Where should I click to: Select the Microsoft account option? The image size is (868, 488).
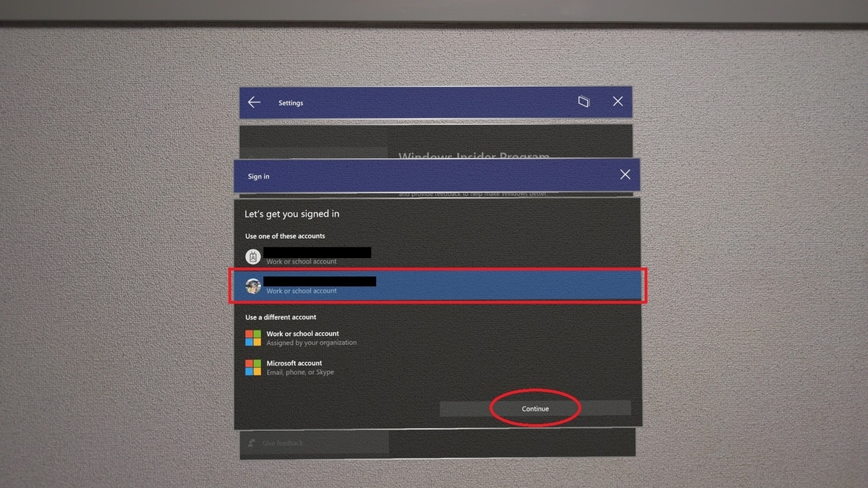[437, 367]
